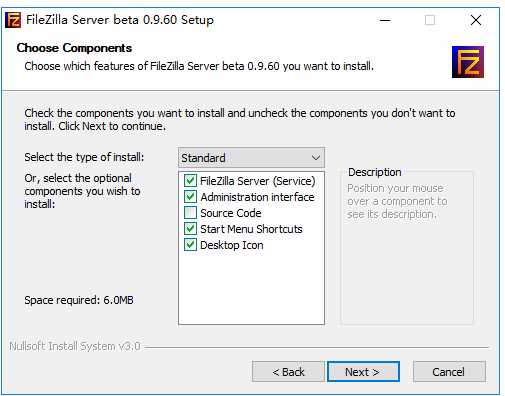Click empty area of components list
505x396 pixels.
pos(251,287)
